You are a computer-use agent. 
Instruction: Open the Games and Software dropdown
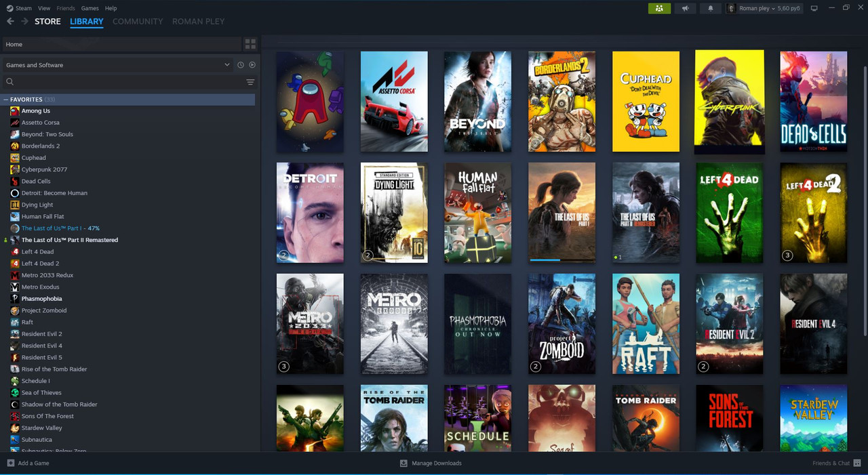pos(118,65)
